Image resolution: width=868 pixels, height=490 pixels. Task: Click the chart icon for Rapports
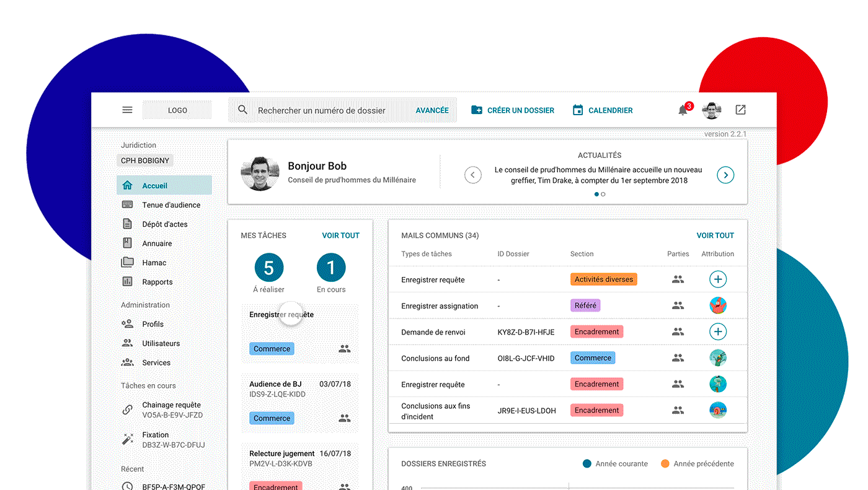tap(127, 281)
